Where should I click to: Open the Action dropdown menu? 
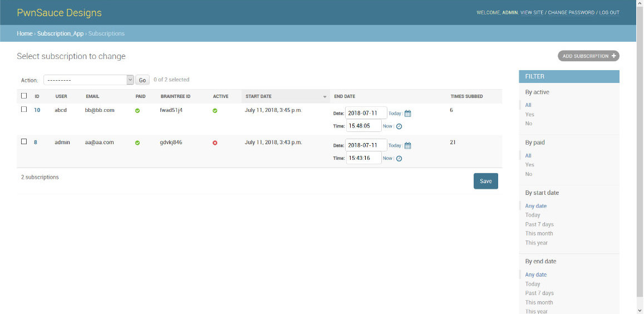[89, 80]
